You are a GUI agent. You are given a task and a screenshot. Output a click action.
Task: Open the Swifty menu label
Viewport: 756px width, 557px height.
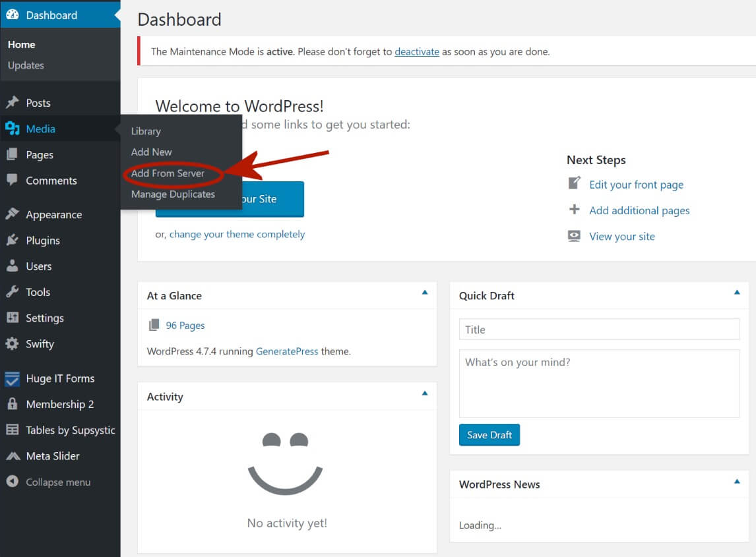[x=40, y=344]
